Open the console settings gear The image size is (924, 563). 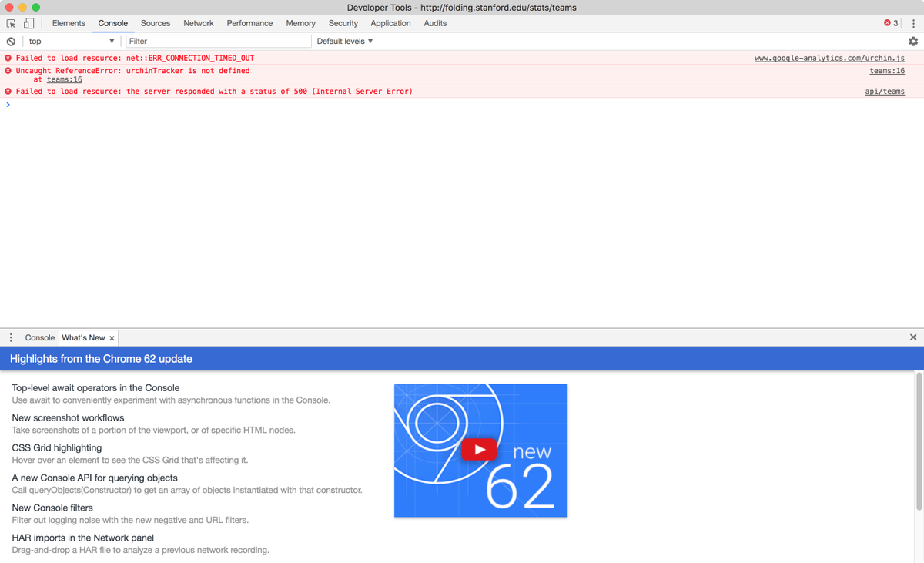pyautogui.click(x=913, y=41)
